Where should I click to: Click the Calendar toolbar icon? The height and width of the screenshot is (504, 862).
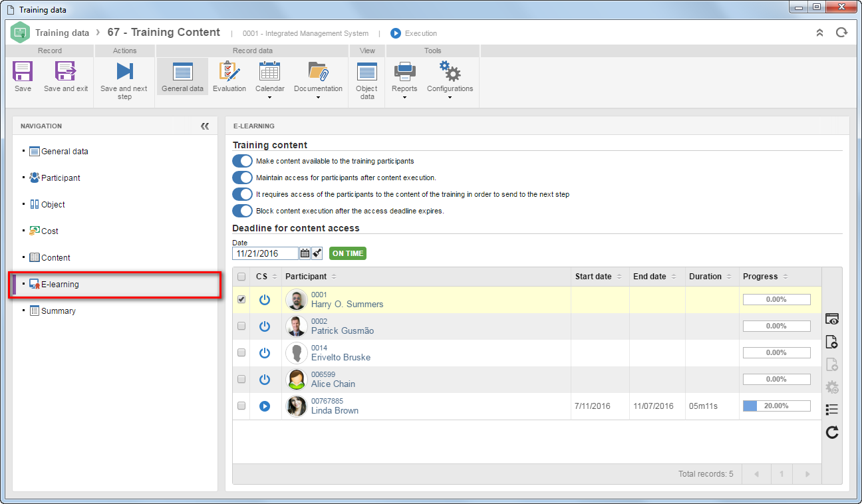coord(269,72)
